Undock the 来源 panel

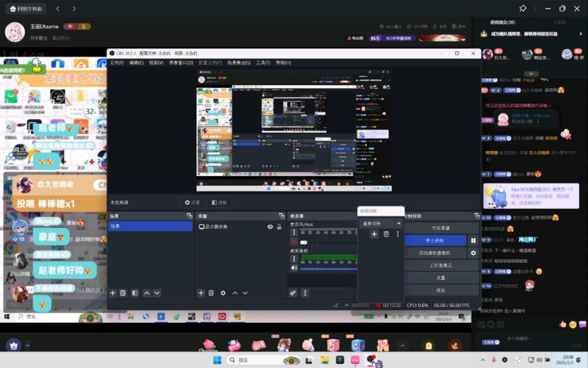point(281,216)
